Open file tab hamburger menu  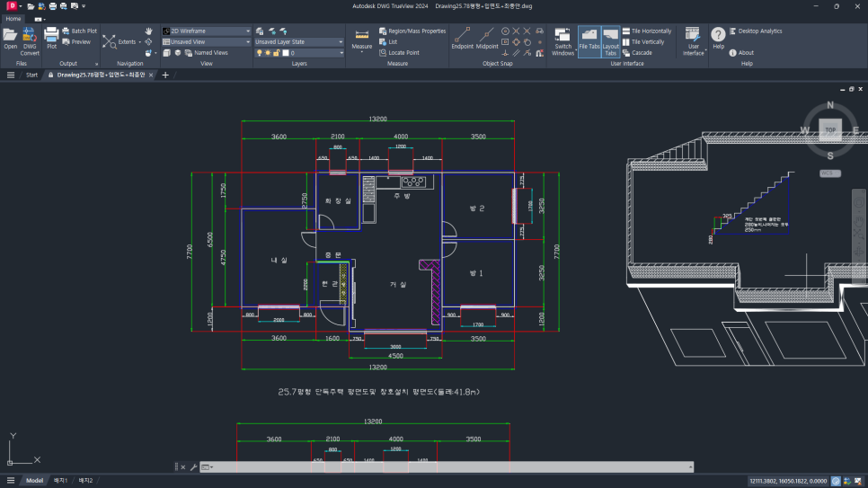[11, 75]
